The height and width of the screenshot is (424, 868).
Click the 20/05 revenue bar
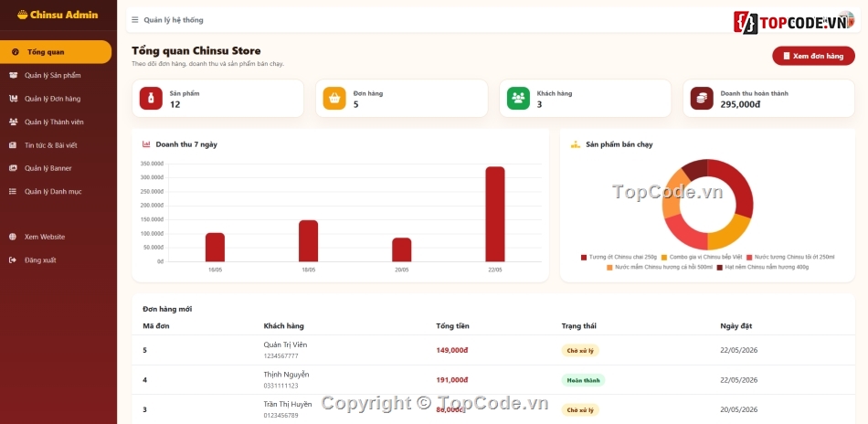click(402, 249)
